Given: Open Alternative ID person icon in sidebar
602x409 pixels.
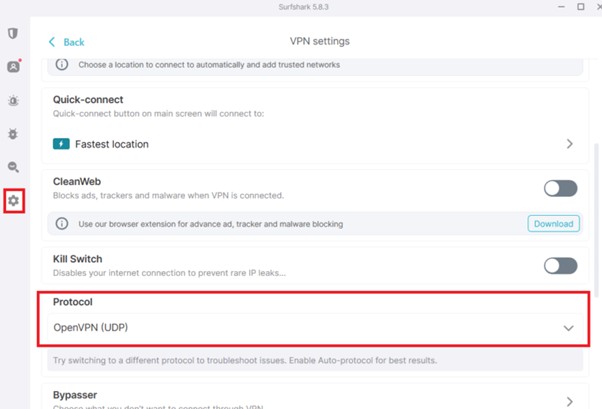Looking at the screenshot, I should click(13, 67).
